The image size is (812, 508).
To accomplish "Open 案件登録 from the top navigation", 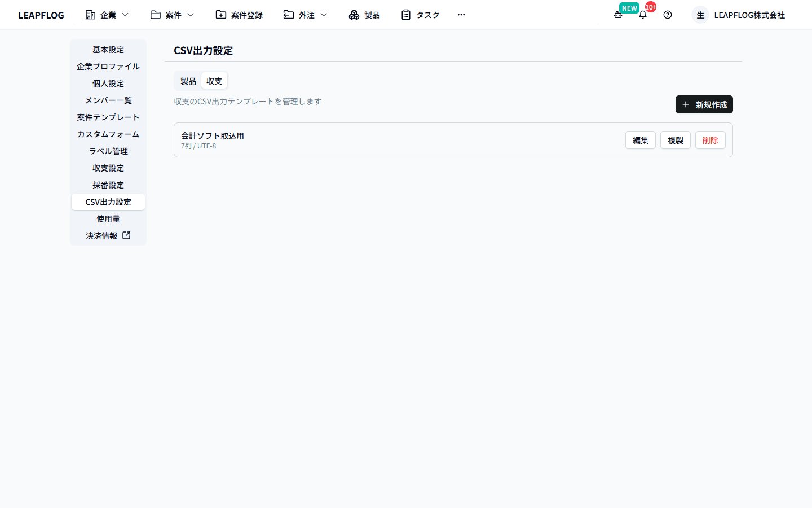I will click(x=239, y=15).
